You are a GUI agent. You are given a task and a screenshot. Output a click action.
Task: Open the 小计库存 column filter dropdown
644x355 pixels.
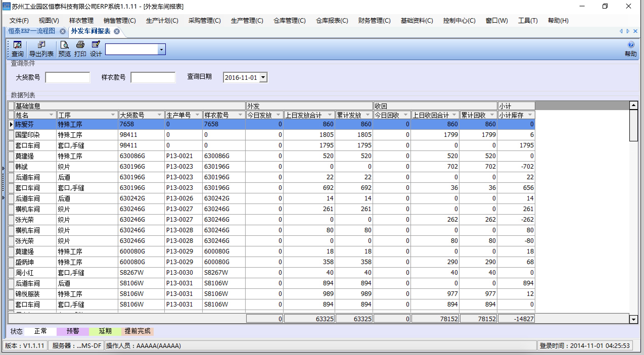(x=530, y=115)
